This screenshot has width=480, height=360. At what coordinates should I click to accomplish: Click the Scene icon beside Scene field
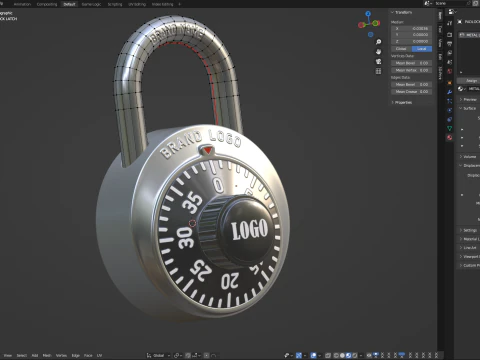[x=427, y=3]
